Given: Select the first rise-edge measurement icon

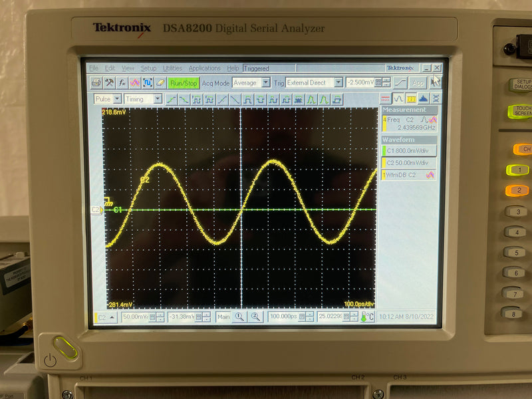Looking at the screenshot, I should (x=172, y=99).
